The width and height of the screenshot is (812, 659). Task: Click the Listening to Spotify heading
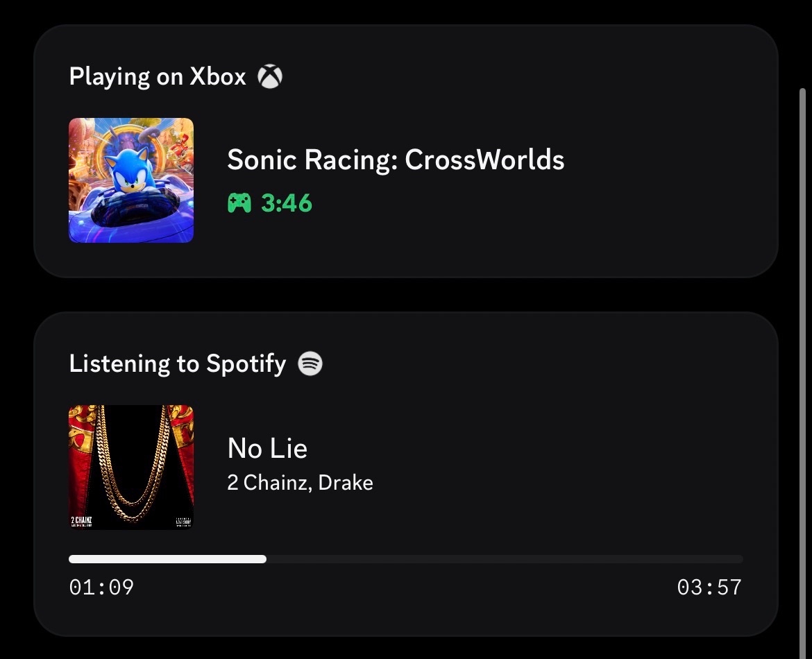178,363
